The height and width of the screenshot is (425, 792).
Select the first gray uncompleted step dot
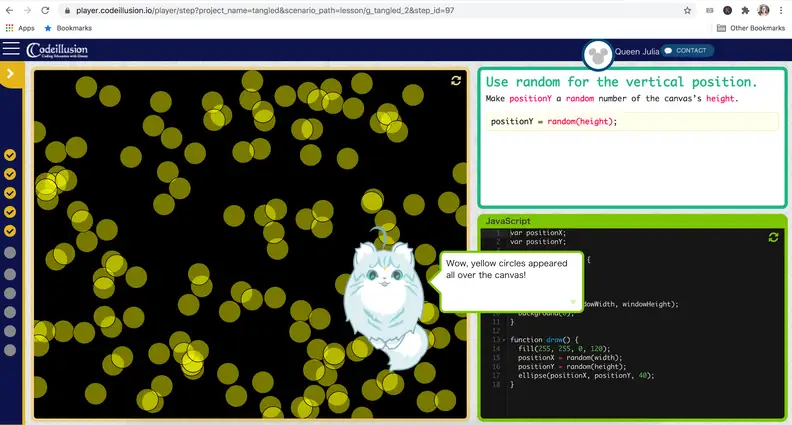click(x=10, y=253)
